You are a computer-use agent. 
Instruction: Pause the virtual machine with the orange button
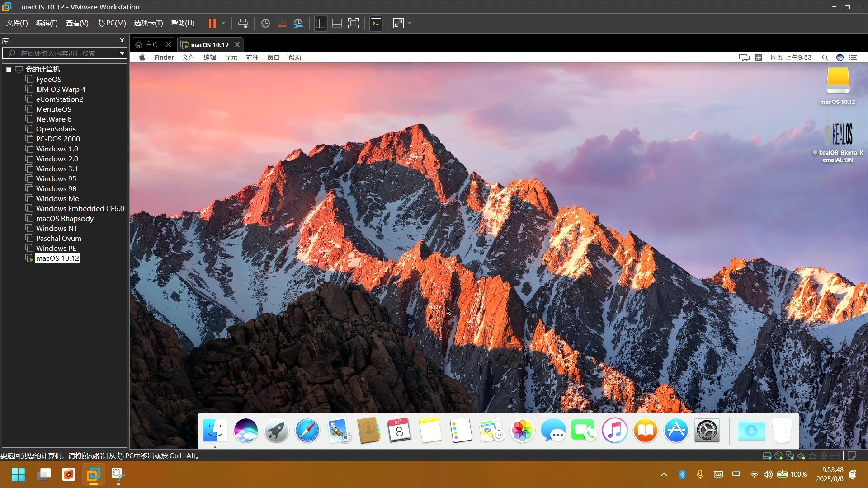pos(212,23)
